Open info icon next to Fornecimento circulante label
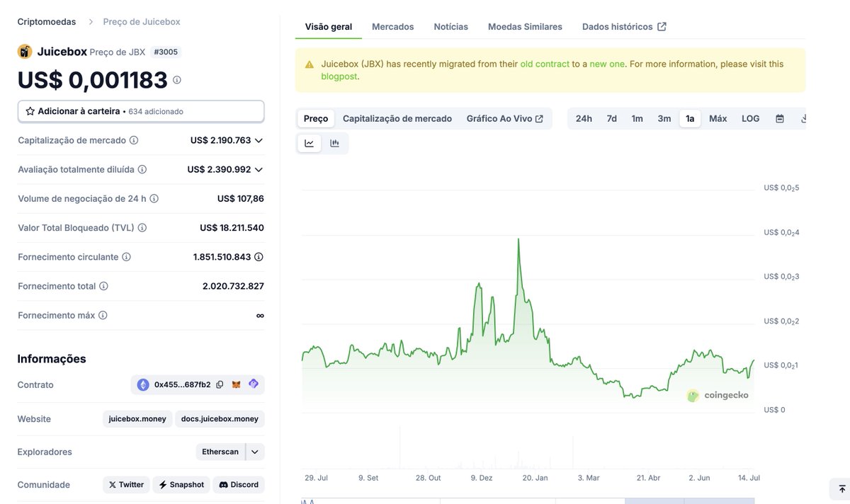The height and width of the screenshot is (504, 850). (126, 257)
